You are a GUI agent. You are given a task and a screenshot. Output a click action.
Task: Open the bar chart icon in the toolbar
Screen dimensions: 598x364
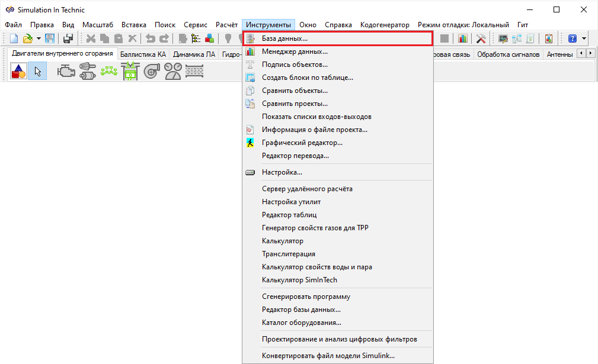[463, 38]
